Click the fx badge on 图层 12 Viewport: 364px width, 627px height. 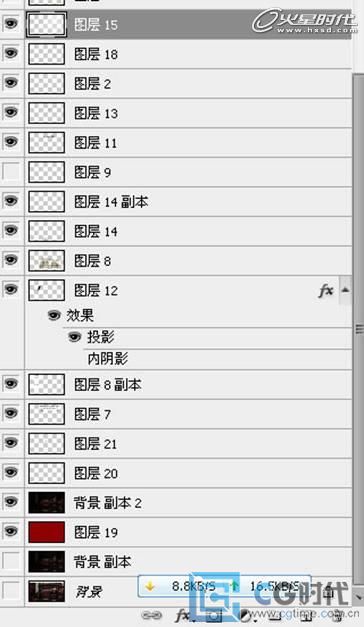click(326, 291)
